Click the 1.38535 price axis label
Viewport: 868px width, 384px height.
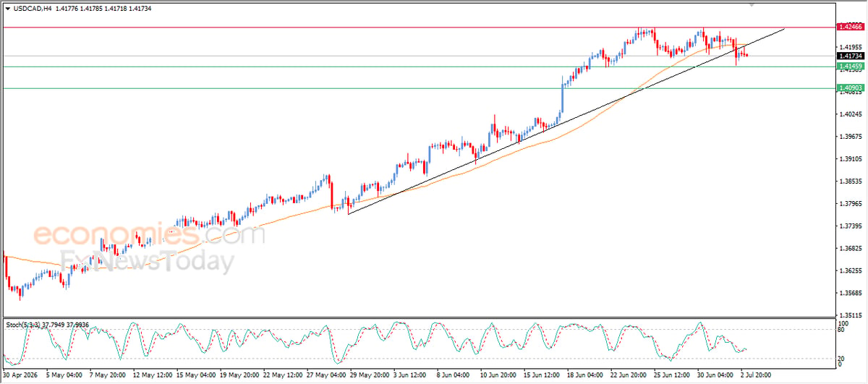tap(850, 182)
